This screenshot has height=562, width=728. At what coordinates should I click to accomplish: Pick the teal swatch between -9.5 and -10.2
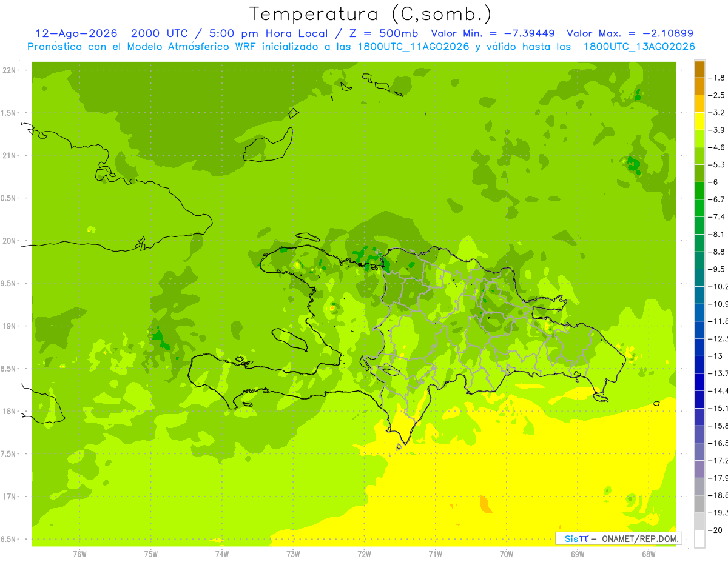(699, 277)
